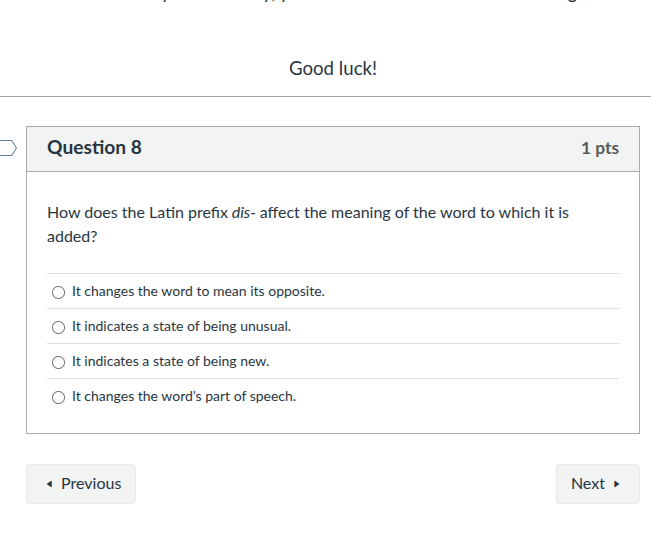Click the italic 'dis-' prefix in the question

243,213
